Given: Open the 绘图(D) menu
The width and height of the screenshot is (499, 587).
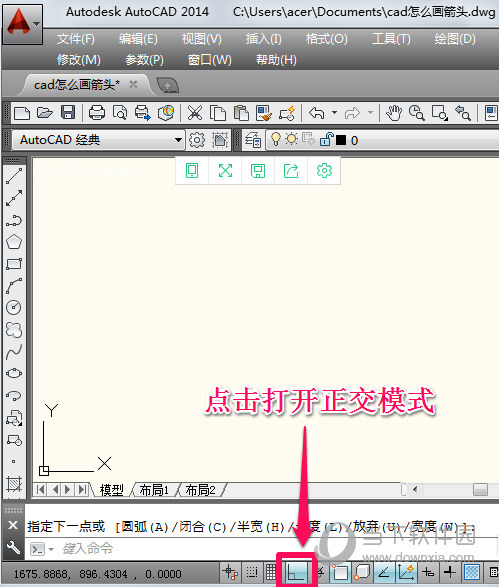Looking at the screenshot, I should point(455,39).
